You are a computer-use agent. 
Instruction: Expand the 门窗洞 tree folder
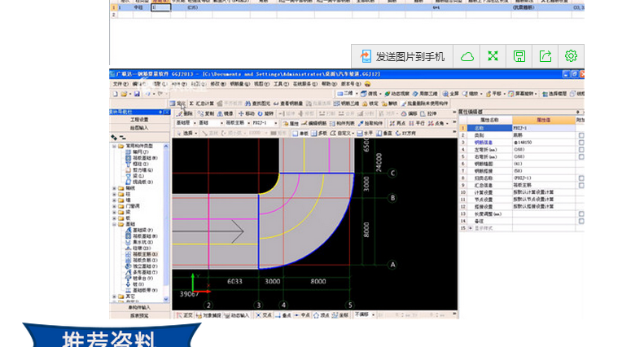tap(115, 206)
